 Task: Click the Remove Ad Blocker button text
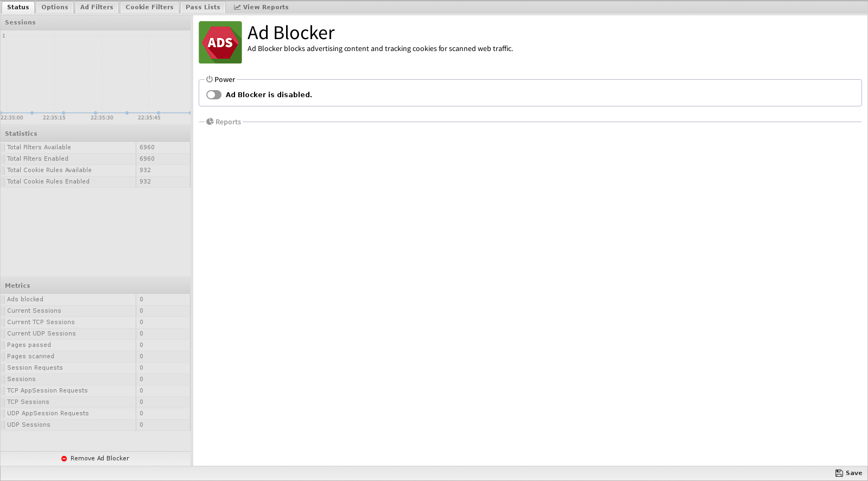click(x=100, y=459)
